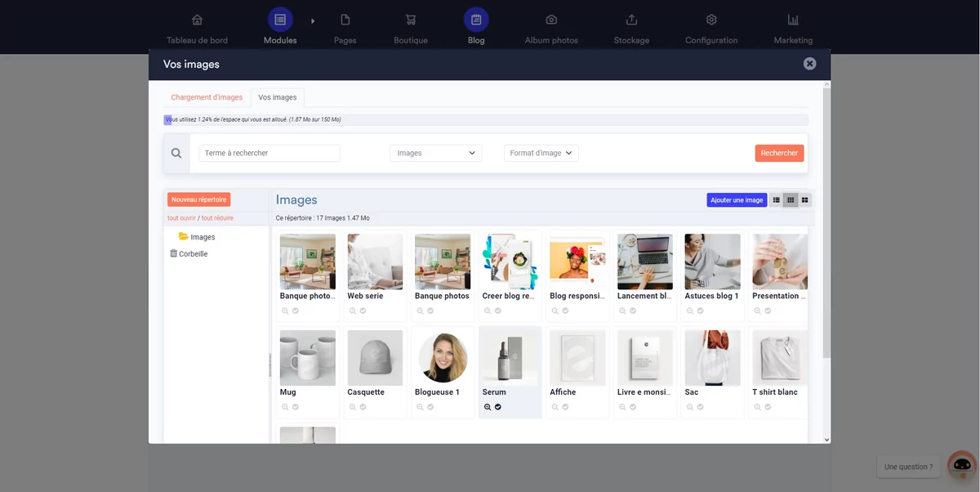
Task: Click magnifier icon under T shirt blanc
Action: (x=757, y=407)
